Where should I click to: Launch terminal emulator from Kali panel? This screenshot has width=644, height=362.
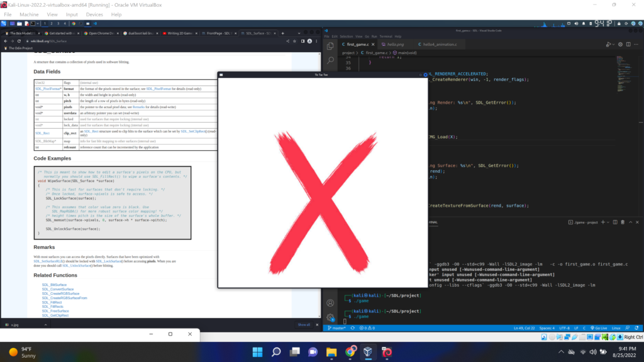click(x=33, y=24)
